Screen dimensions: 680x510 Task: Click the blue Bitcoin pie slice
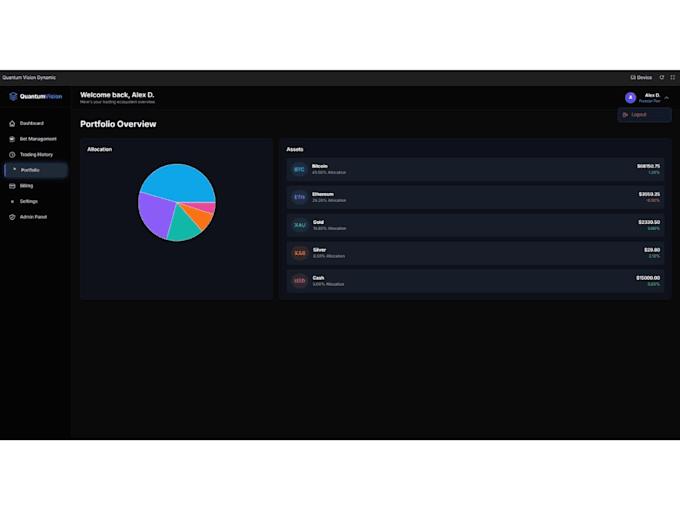[180, 181]
